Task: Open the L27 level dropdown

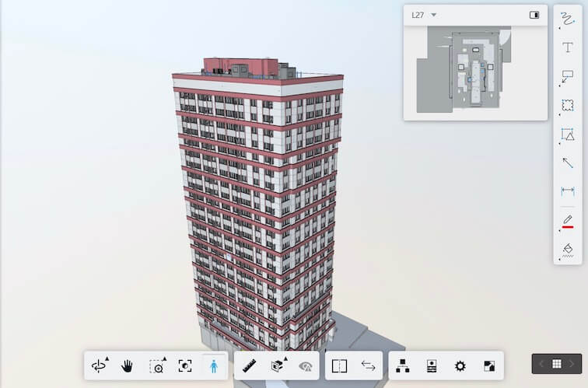Action: point(424,15)
